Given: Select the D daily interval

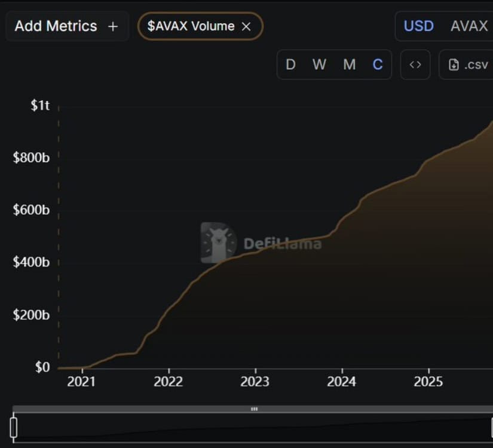Looking at the screenshot, I should click(x=290, y=65).
